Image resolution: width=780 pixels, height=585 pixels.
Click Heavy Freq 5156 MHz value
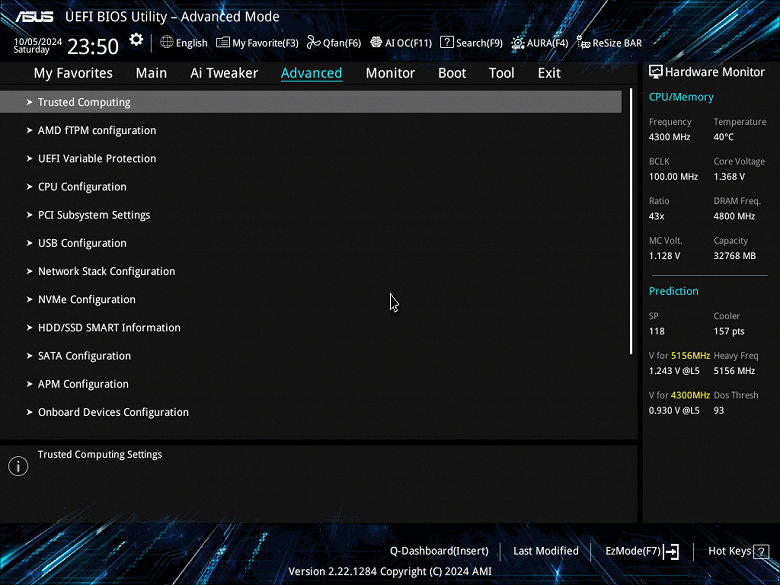click(x=734, y=371)
